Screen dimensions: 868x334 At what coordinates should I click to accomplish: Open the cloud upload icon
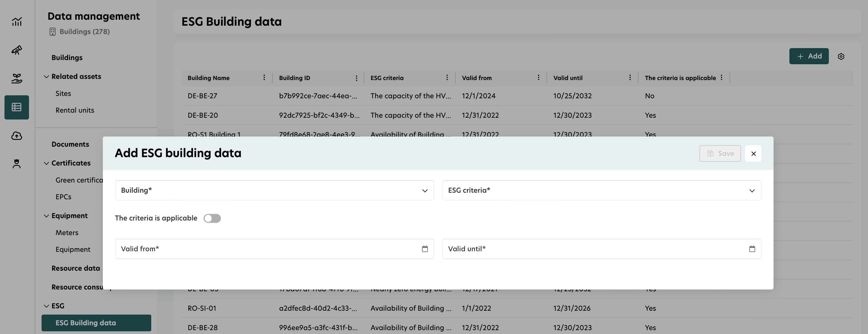click(16, 136)
